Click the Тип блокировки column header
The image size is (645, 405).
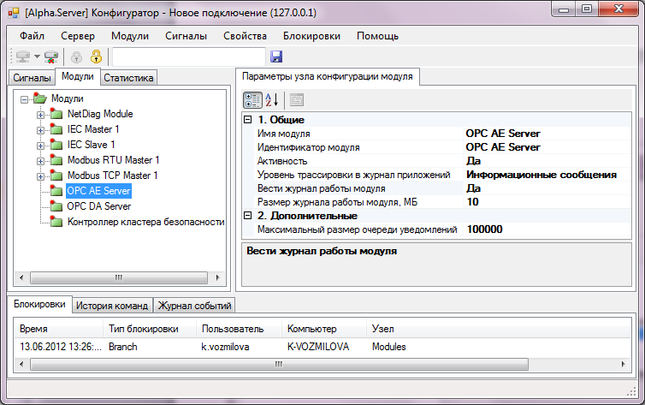(150, 329)
